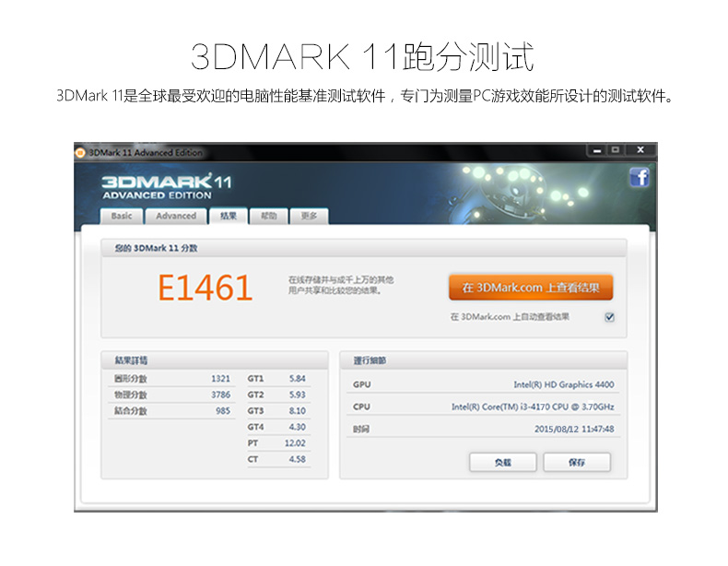Screen dimensions: 728x566
Task: Open the 帮助 help tab
Action: tap(268, 216)
